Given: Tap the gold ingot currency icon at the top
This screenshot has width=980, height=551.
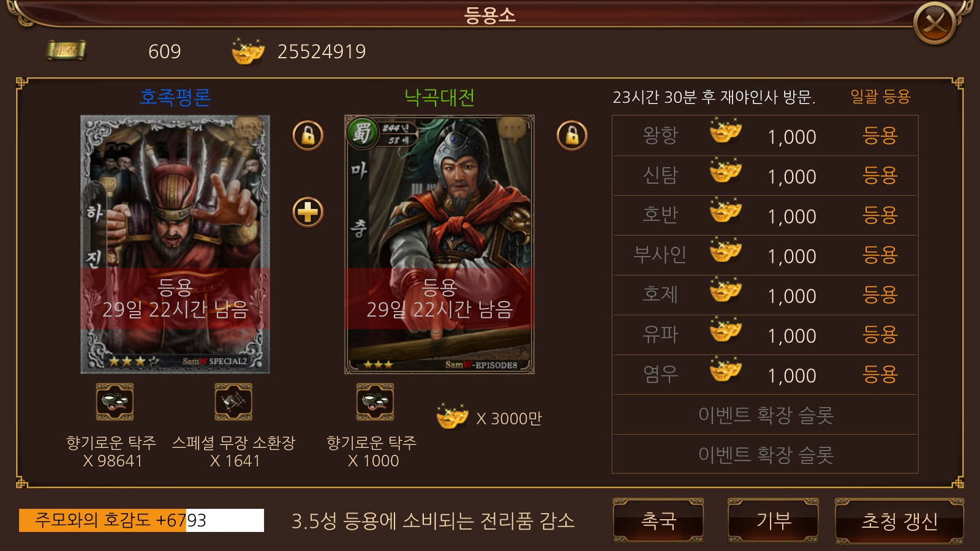Looking at the screenshot, I should pyautogui.click(x=248, y=51).
